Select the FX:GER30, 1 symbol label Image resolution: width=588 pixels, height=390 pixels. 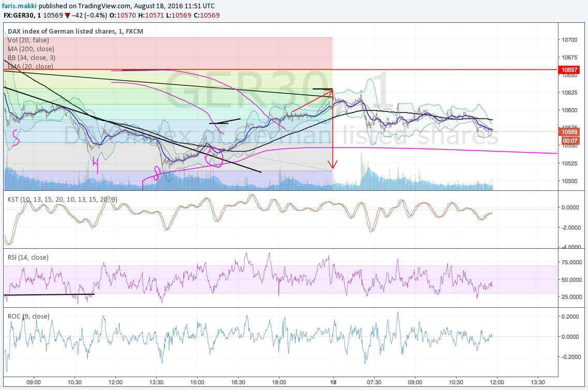click(x=22, y=16)
